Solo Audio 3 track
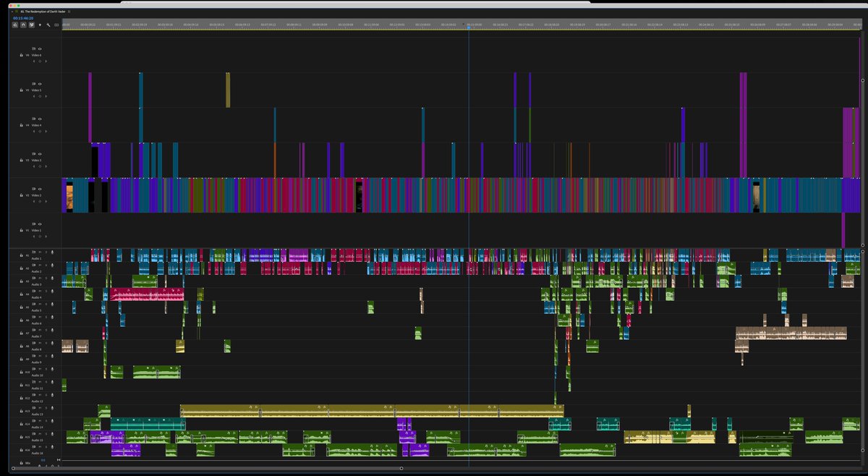Image resolution: width=868 pixels, height=476 pixels. click(x=46, y=278)
